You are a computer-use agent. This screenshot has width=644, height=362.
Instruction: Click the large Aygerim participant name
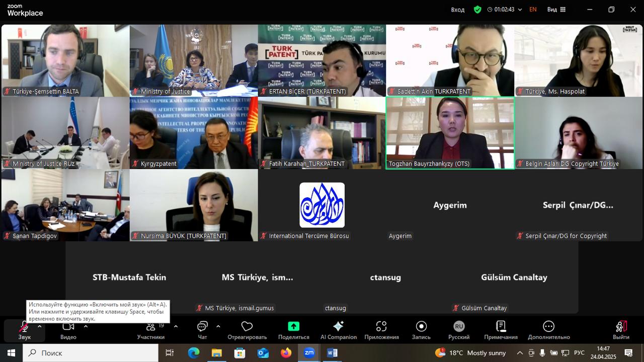(450, 205)
